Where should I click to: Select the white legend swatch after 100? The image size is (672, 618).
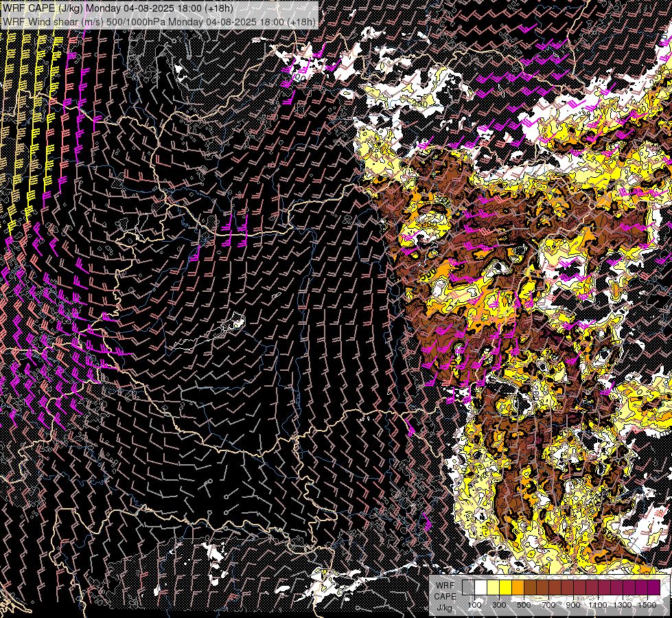click(x=481, y=587)
